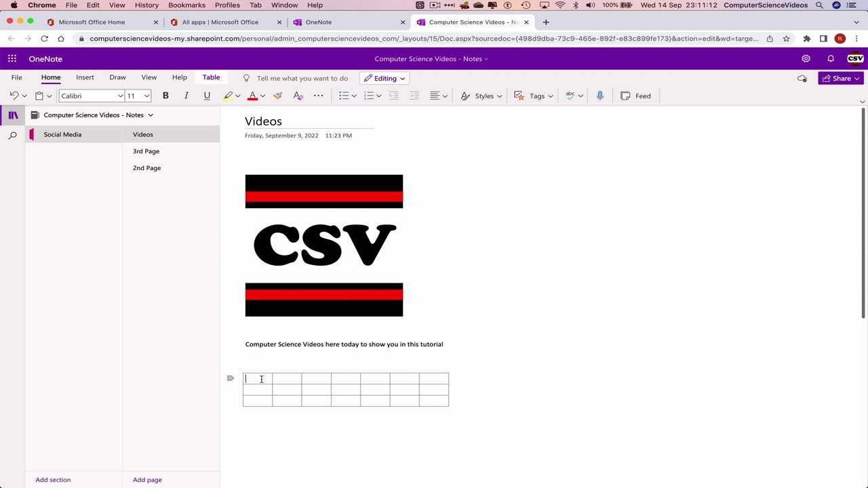
Task: Click the Share button
Action: click(840, 78)
